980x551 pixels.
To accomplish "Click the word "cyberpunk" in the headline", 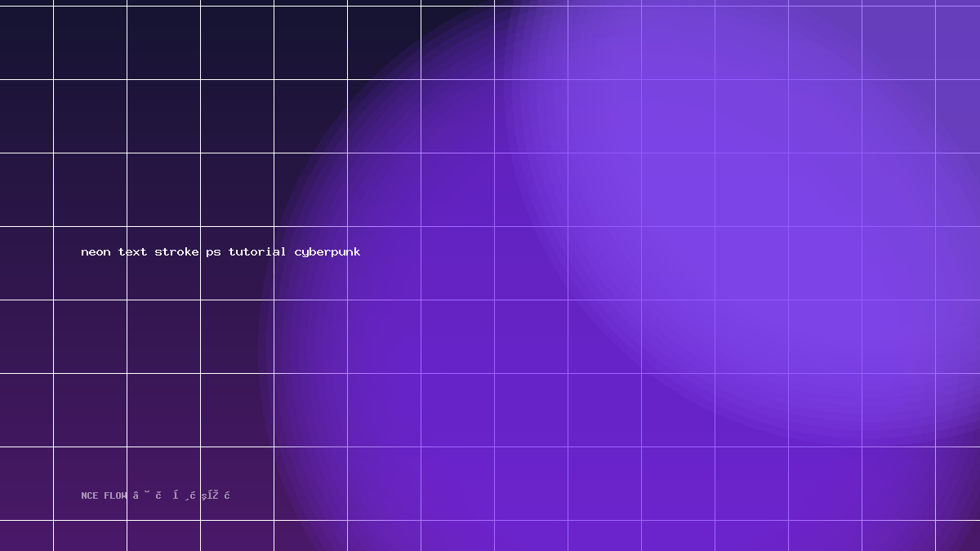I will tap(327, 252).
